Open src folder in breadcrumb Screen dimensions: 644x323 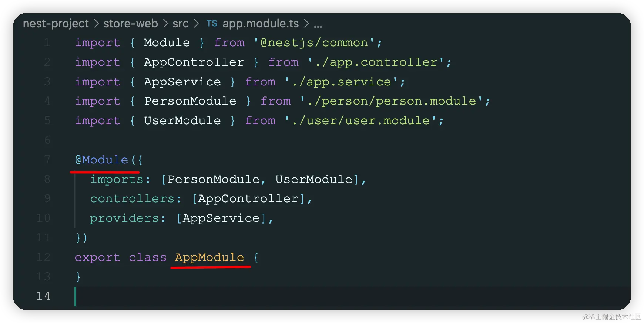click(x=180, y=24)
